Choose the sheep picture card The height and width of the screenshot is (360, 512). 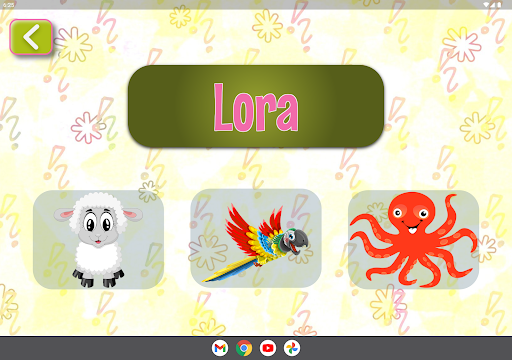[98, 239]
